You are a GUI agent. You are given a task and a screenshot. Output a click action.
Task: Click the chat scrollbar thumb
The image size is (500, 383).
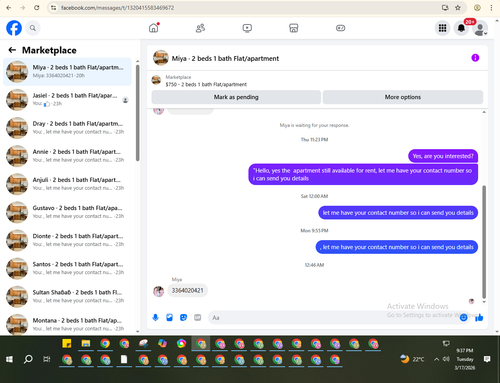[x=484, y=242]
